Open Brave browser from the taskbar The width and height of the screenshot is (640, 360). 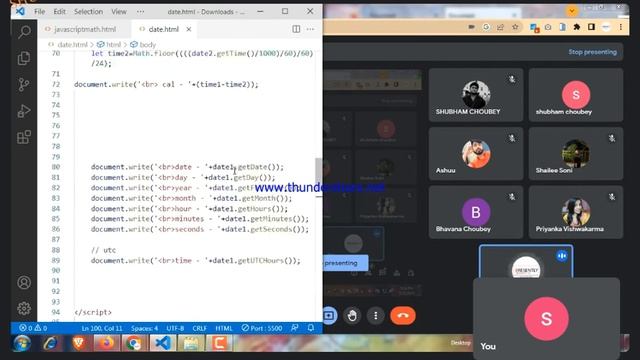coord(78,343)
